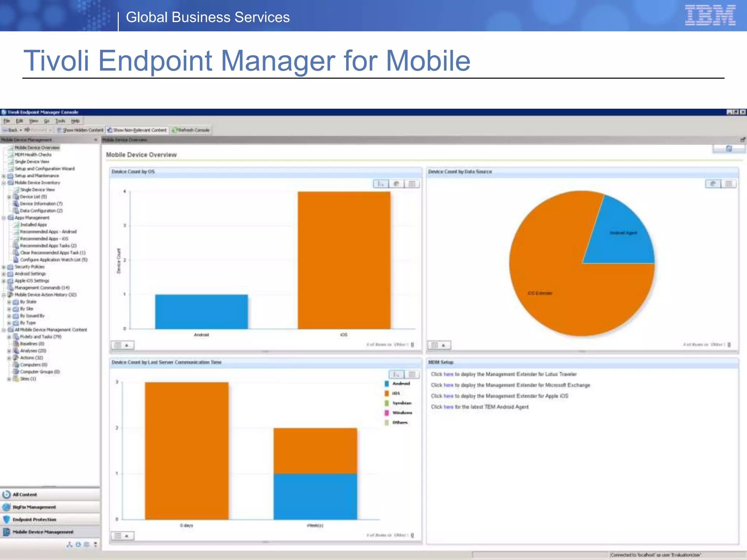747x560 pixels.
Task: Click the Computers icon
Action: [16, 365]
